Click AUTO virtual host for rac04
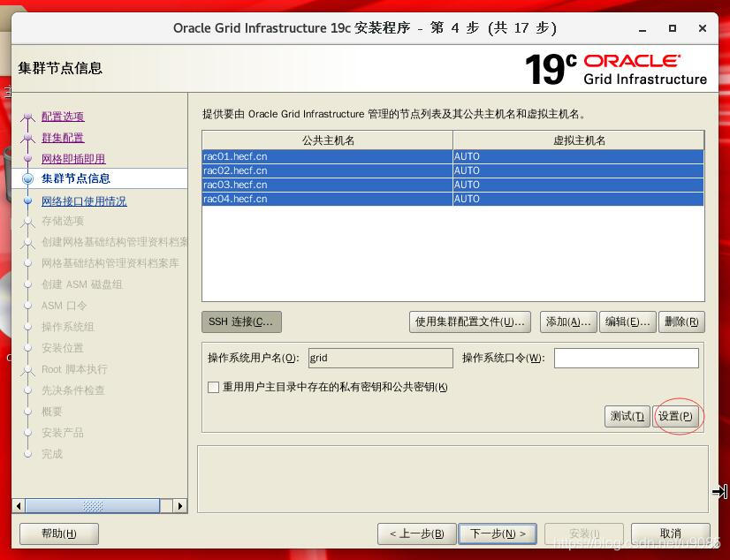Image resolution: width=730 pixels, height=560 pixels. pyautogui.click(x=578, y=199)
